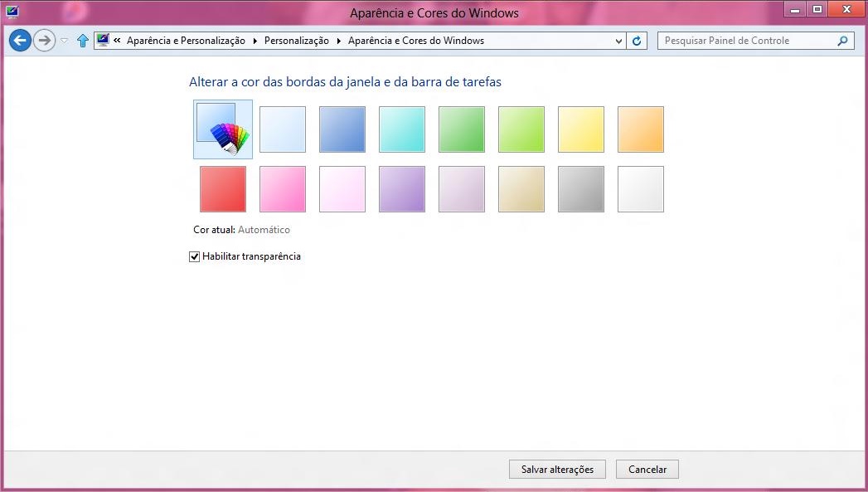The height and width of the screenshot is (492, 868).
Task: Expand the address bar history dropdown
Action: [x=618, y=41]
